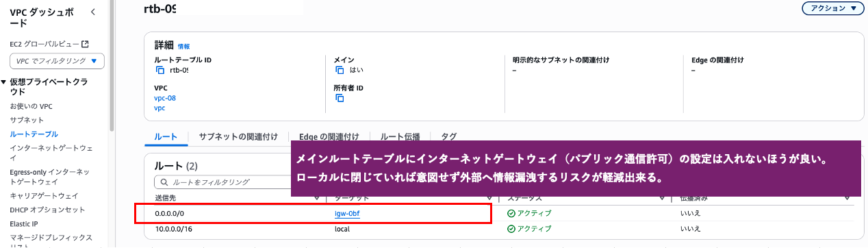Click the search magnifier in route filter
Image resolution: width=868 pixels, height=248 pixels.
point(164,182)
